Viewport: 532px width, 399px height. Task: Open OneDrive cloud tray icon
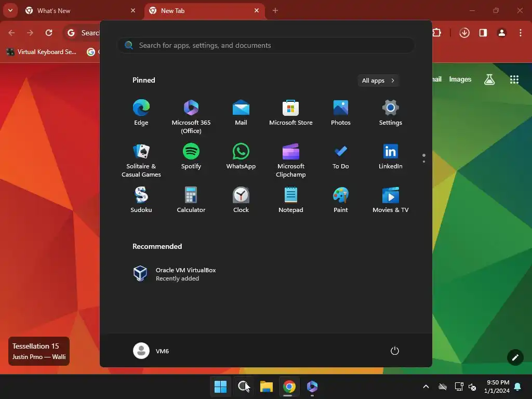pyautogui.click(x=443, y=387)
